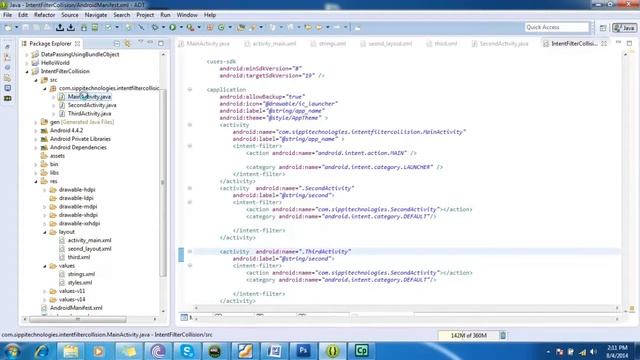Click the Open Type toolbar icon

point(241,27)
